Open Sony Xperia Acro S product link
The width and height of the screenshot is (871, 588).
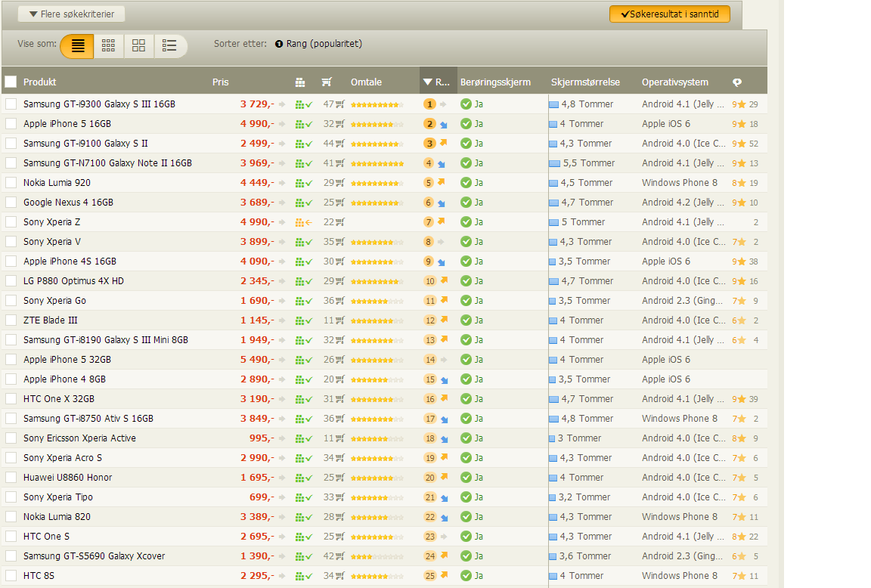[62, 458]
